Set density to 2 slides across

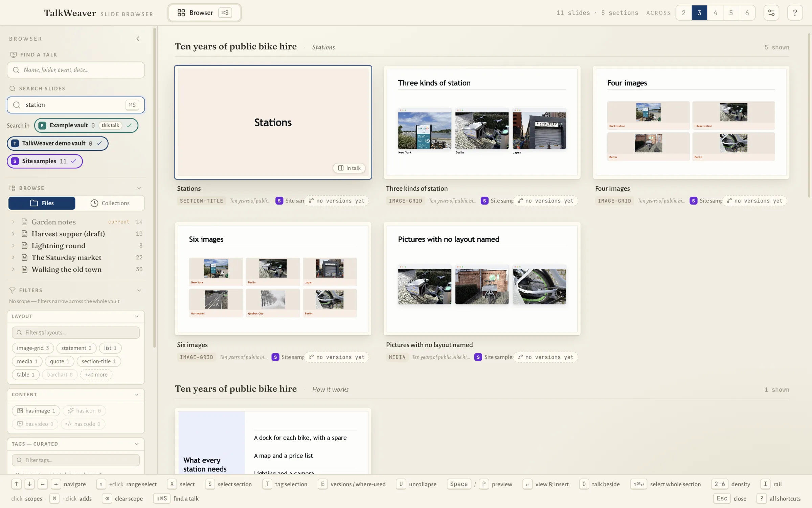coord(683,13)
